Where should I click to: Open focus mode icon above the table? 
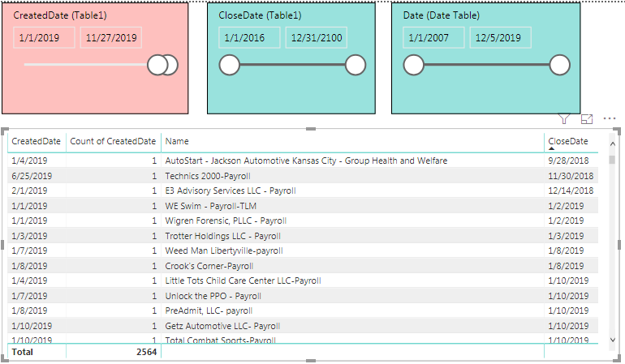[587, 119]
